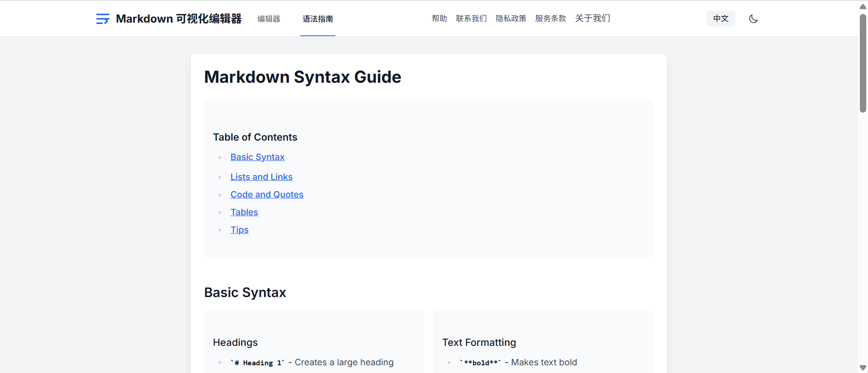Jump to the Tips section link
This screenshot has width=868, height=373.
[x=239, y=230]
